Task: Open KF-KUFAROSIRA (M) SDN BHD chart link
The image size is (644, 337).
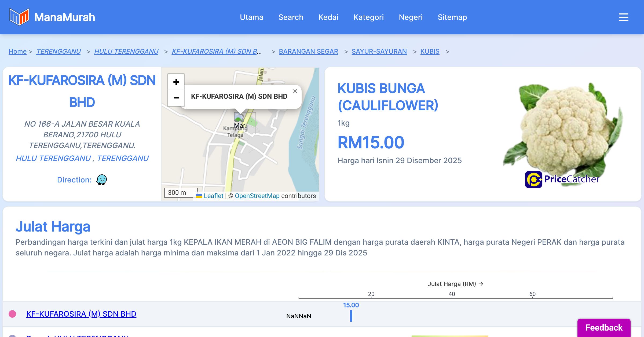Action: [81, 314]
